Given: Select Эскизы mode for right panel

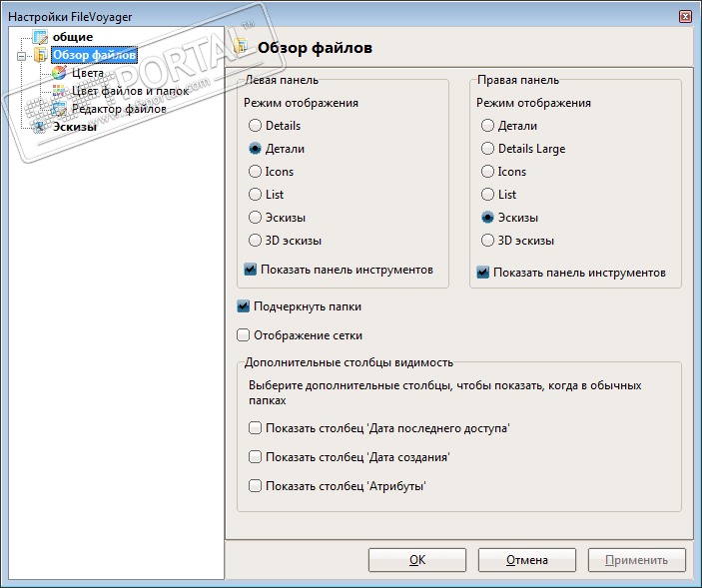Looking at the screenshot, I should point(487,218).
